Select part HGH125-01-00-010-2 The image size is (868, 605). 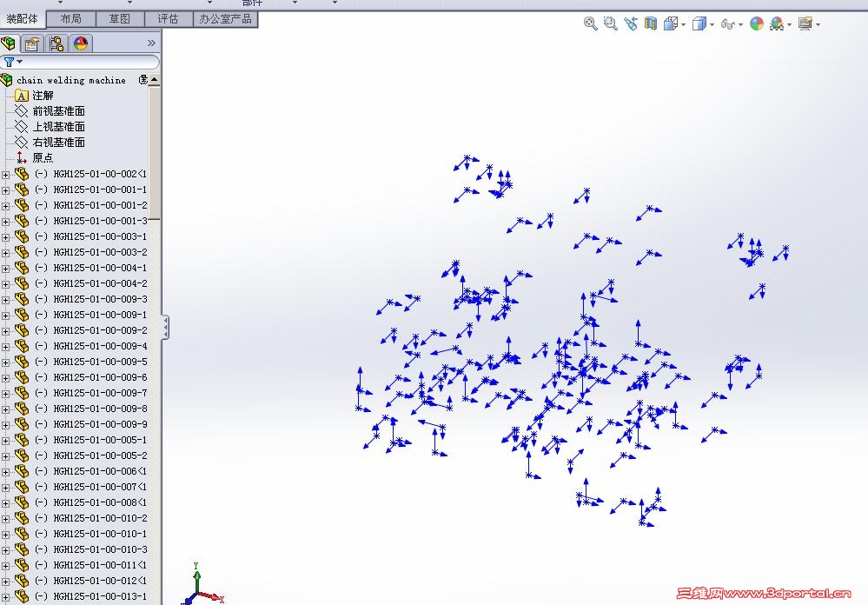click(90, 518)
